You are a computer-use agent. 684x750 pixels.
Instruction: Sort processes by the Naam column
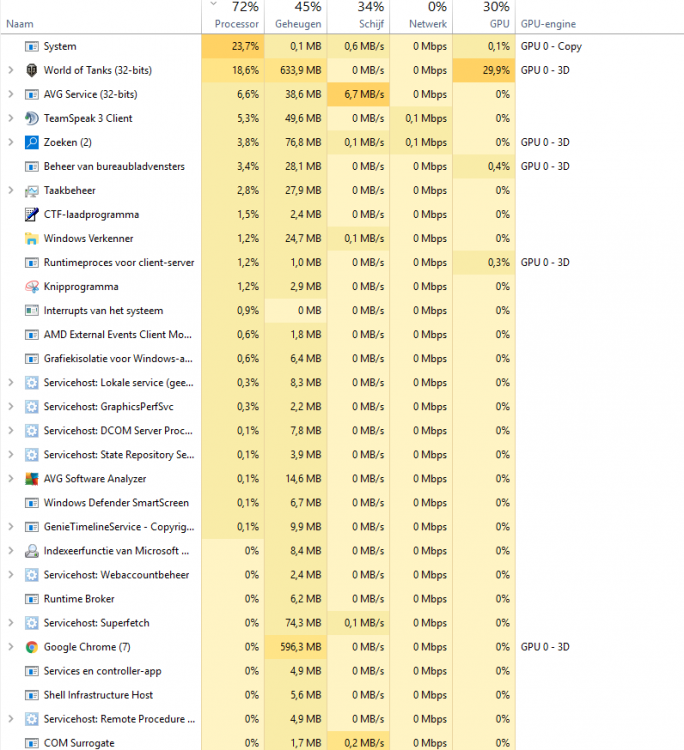[20, 23]
